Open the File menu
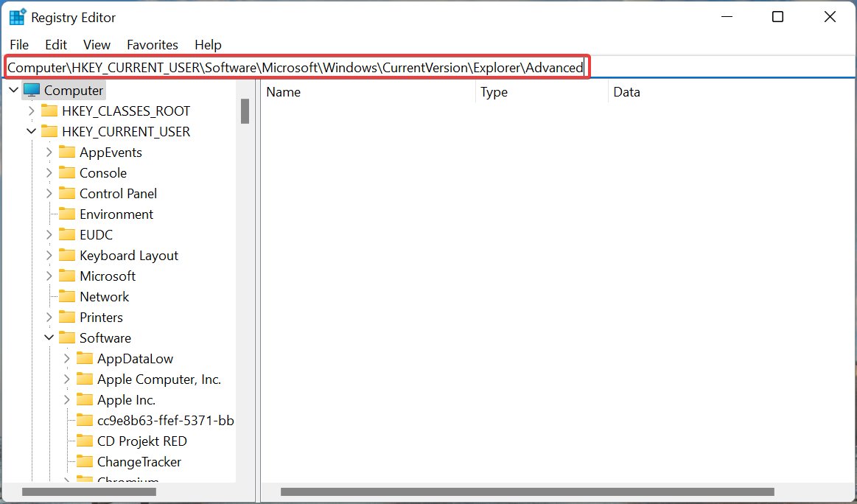Viewport: 857px width, 504px height. pyautogui.click(x=19, y=45)
